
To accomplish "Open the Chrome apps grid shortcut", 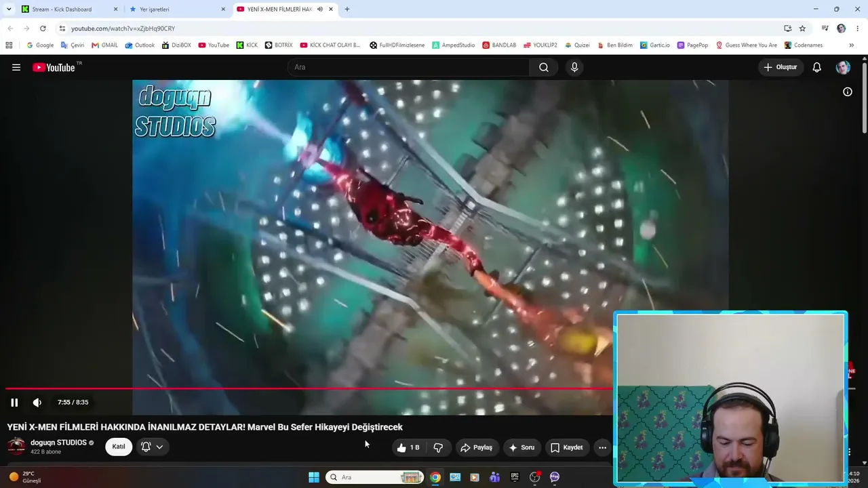I will pos(9,45).
